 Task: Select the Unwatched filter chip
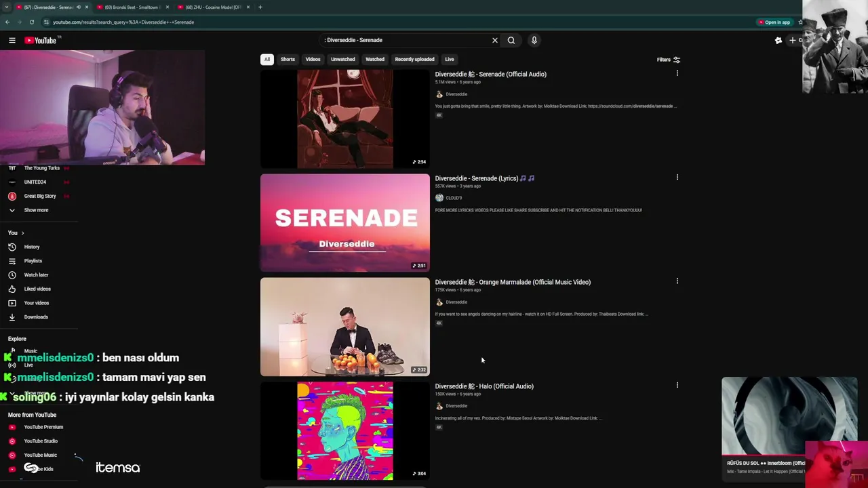(342, 60)
